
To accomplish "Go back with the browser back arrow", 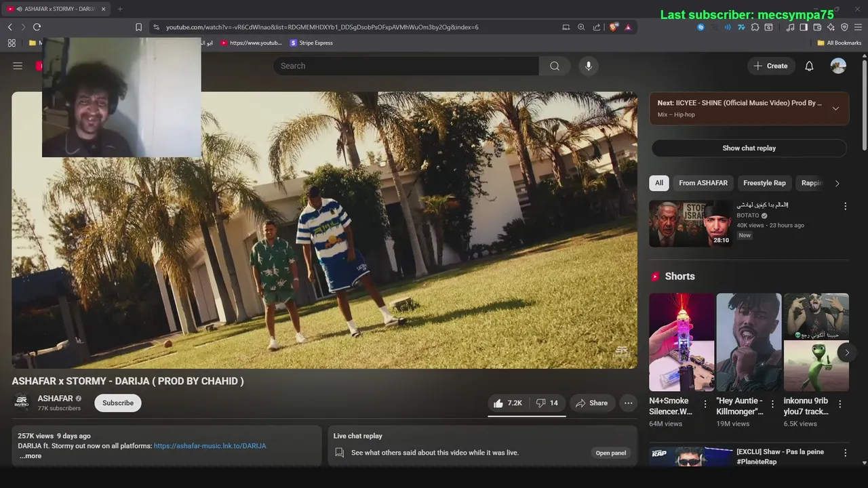I will [x=9, y=27].
